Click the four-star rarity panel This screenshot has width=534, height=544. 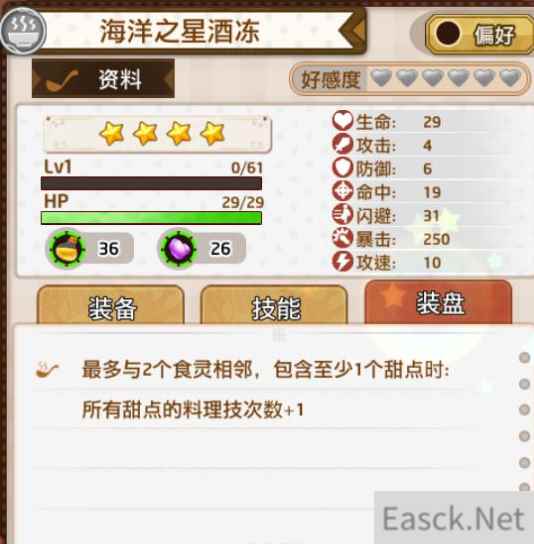[157, 134]
